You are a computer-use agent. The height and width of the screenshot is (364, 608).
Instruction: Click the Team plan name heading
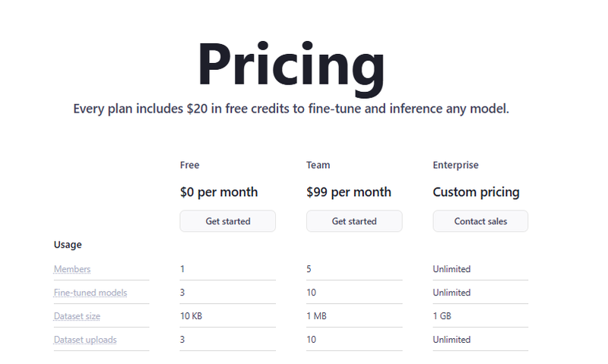[x=318, y=165]
